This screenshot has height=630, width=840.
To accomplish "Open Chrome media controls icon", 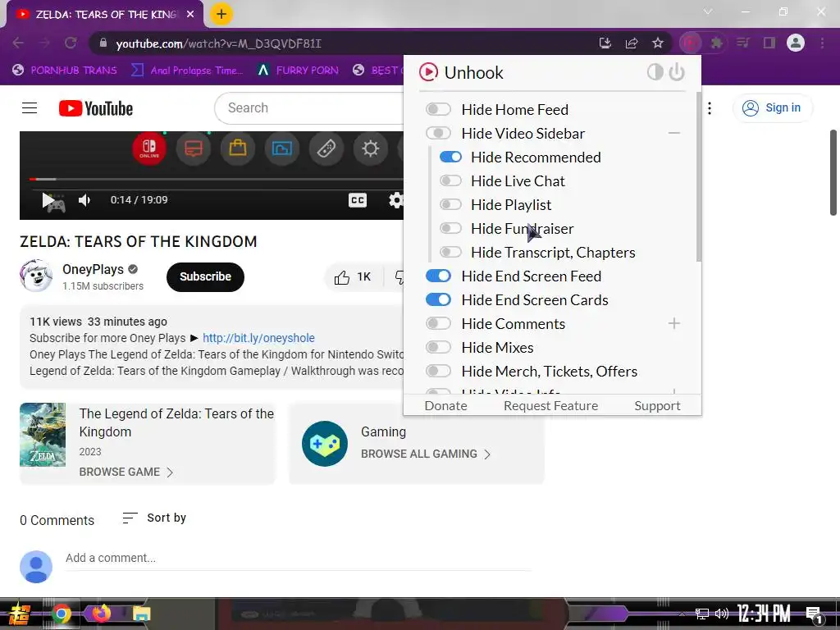I will pos(743,43).
